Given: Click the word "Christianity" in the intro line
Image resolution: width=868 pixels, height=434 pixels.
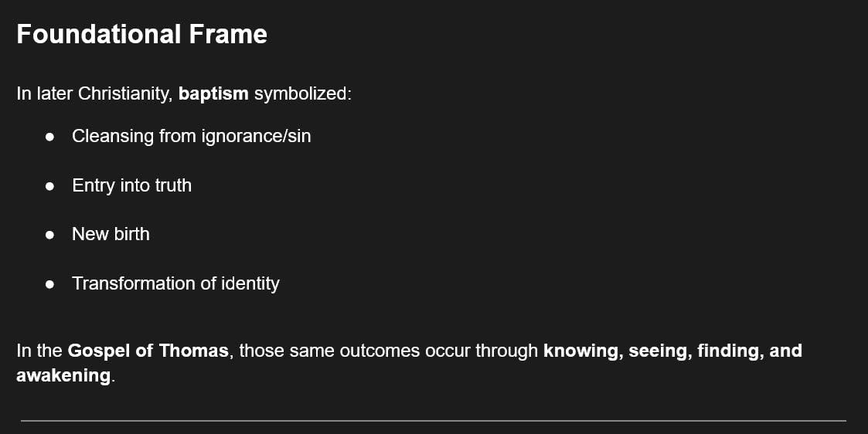Looking at the screenshot, I should (125, 94).
